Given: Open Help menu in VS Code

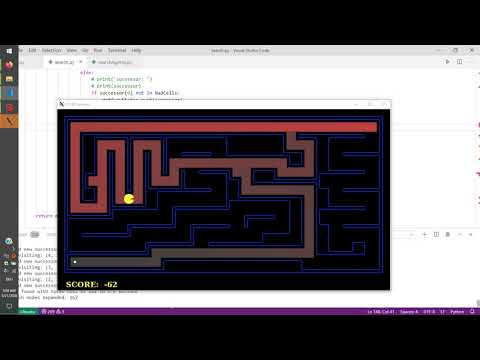Looking at the screenshot, I should click(136, 50).
